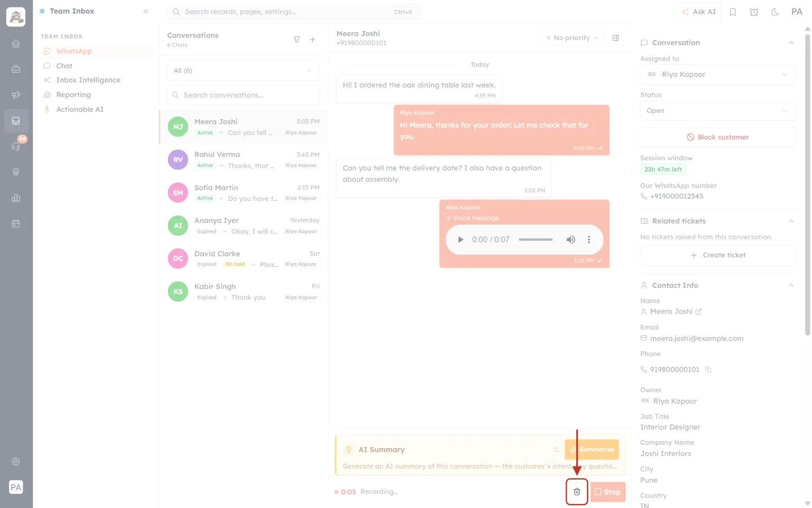Discard the voice recording with trash icon
Viewport: 812px width, 508px height.
[x=577, y=492]
